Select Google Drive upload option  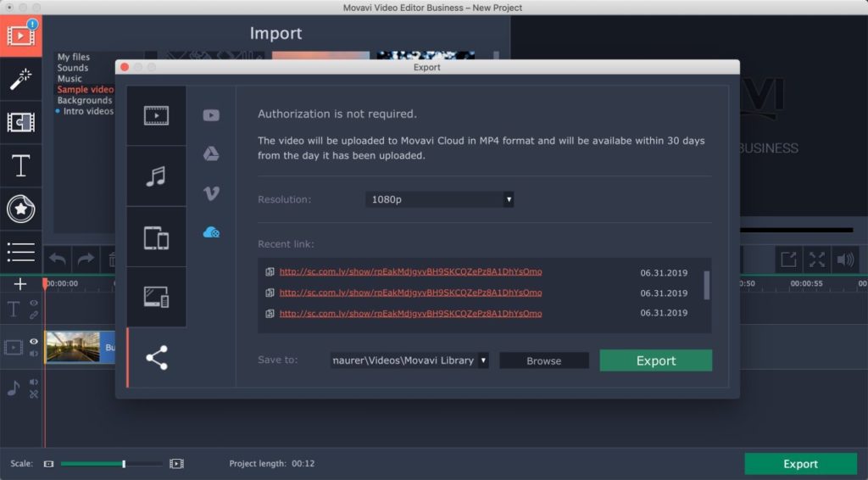click(x=211, y=153)
